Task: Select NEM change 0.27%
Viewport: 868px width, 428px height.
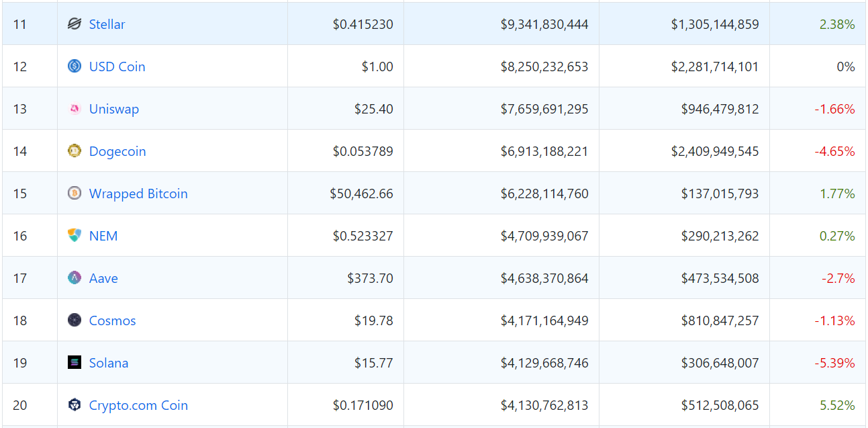Action: pos(837,236)
